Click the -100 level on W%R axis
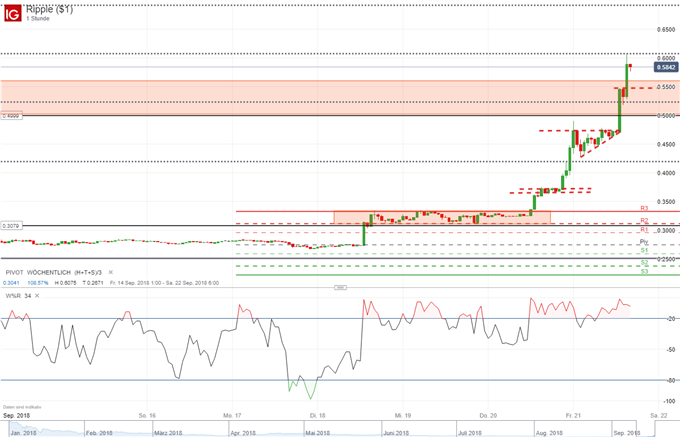Image resolution: width=680 pixels, height=437 pixels. pos(669,401)
